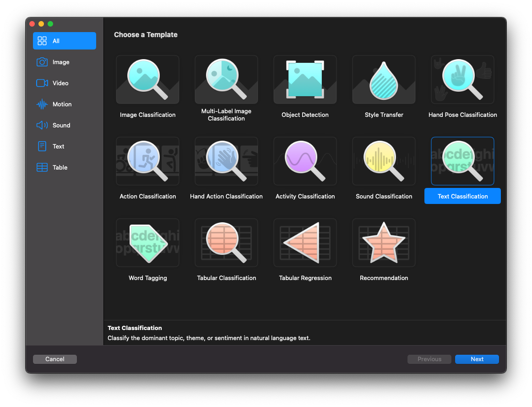The width and height of the screenshot is (532, 407).
Task: Select the Style Transfer droplet icon
Action: click(384, 80)
